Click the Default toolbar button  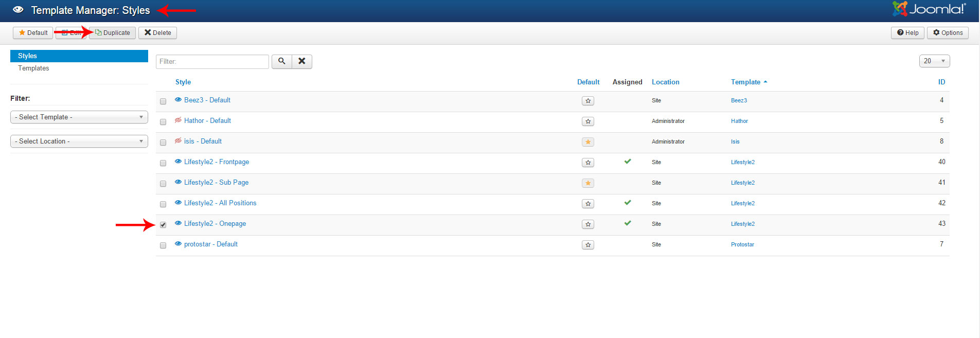tap(33, 33)
